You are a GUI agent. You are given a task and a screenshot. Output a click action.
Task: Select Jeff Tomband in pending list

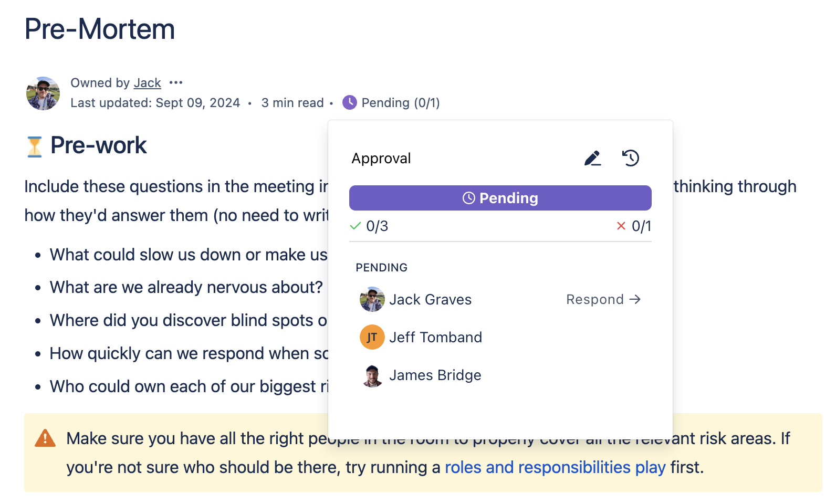coord(435,337)
